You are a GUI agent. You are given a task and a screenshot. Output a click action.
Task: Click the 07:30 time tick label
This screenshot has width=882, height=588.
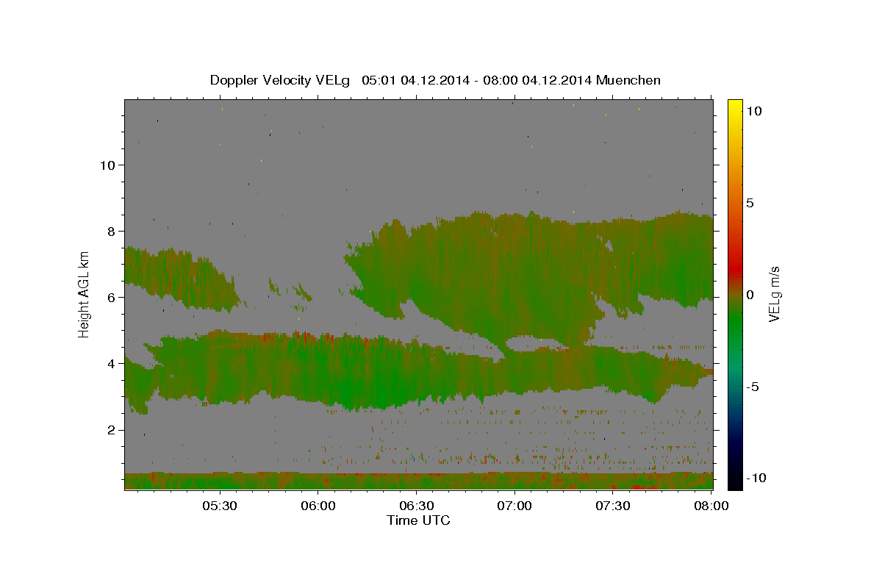pyautogui.click(x=613, y=506)
